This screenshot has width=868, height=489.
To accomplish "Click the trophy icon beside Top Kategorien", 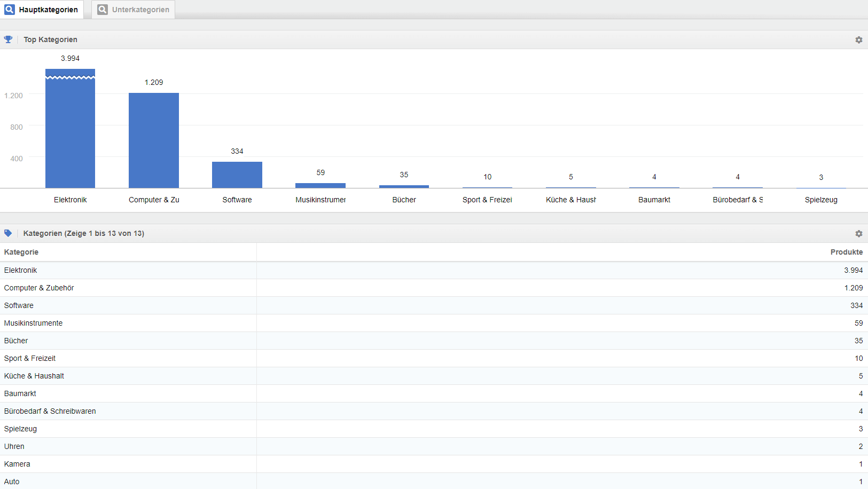I will [8, 40].
